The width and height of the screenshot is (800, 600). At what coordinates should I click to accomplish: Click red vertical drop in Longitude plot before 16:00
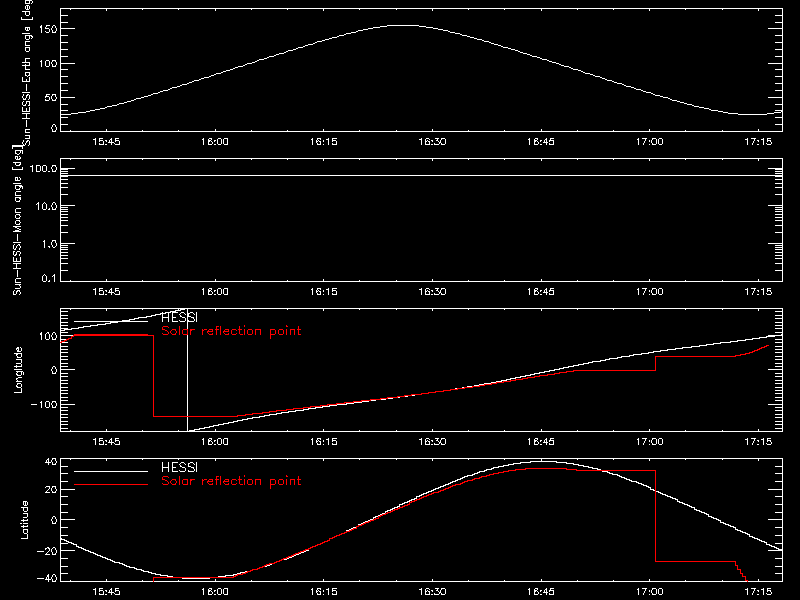(153, 376)
